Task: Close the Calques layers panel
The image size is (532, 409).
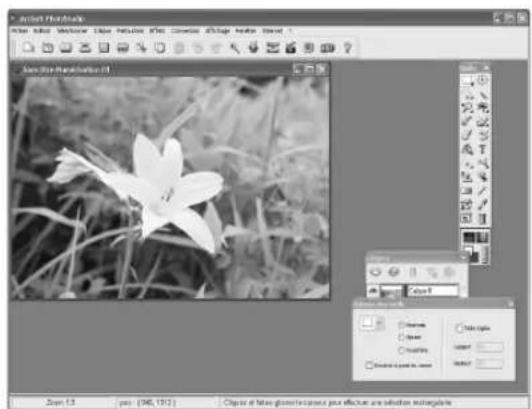Action: coord(463,258)
